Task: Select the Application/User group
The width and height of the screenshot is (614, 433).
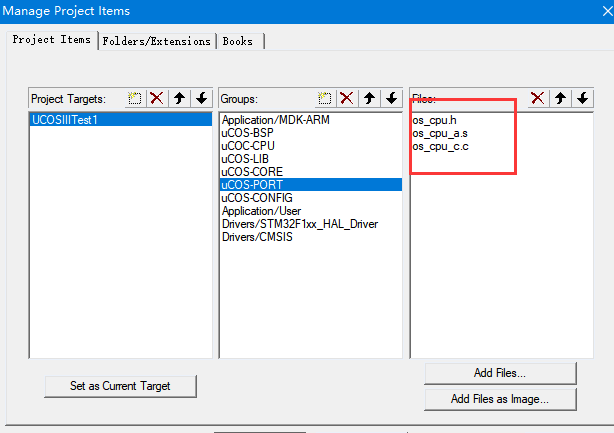Action: (311, 211)
